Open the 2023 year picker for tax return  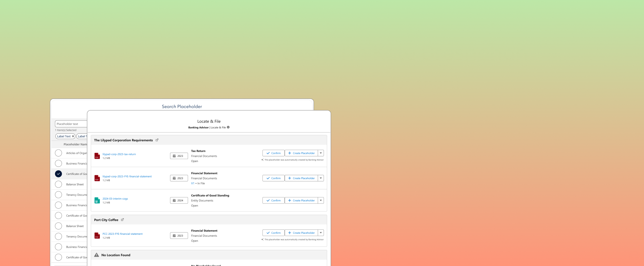(x=179, y=156)
